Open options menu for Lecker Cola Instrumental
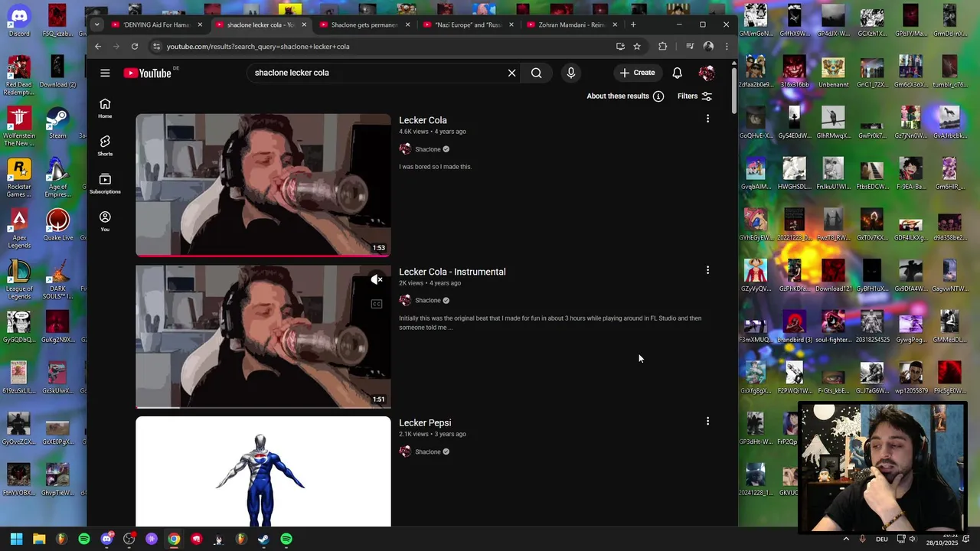 (707, 270)
